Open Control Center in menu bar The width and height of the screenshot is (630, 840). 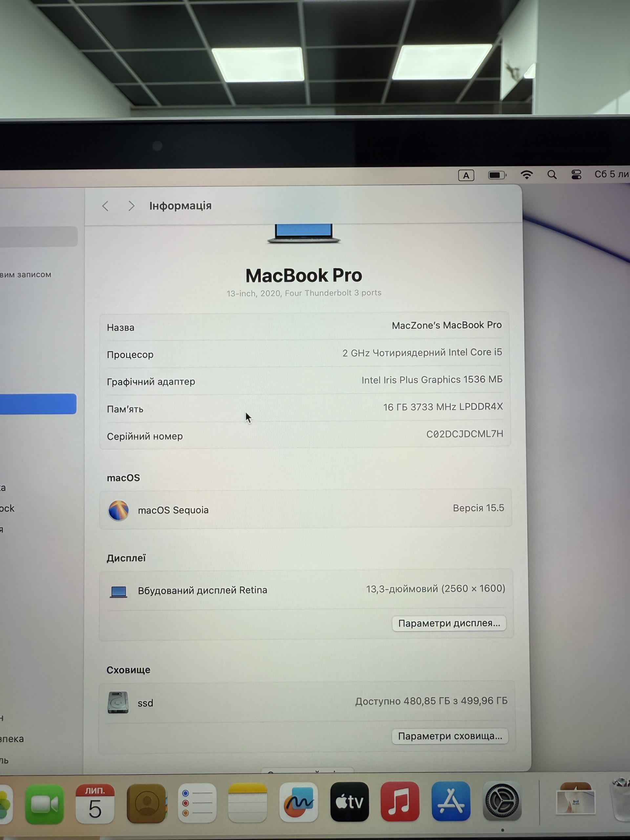576,175
